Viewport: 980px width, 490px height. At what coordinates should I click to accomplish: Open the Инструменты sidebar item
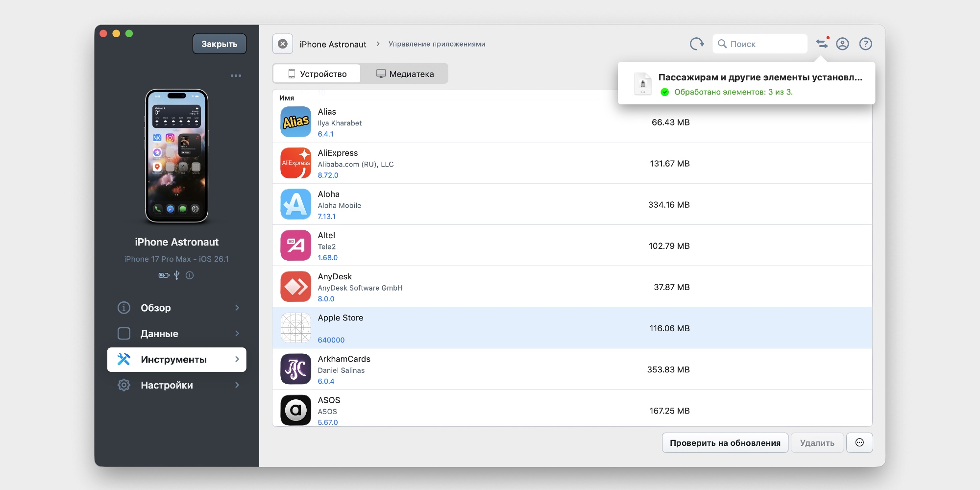pyautogui.click(x=177, y=360)
